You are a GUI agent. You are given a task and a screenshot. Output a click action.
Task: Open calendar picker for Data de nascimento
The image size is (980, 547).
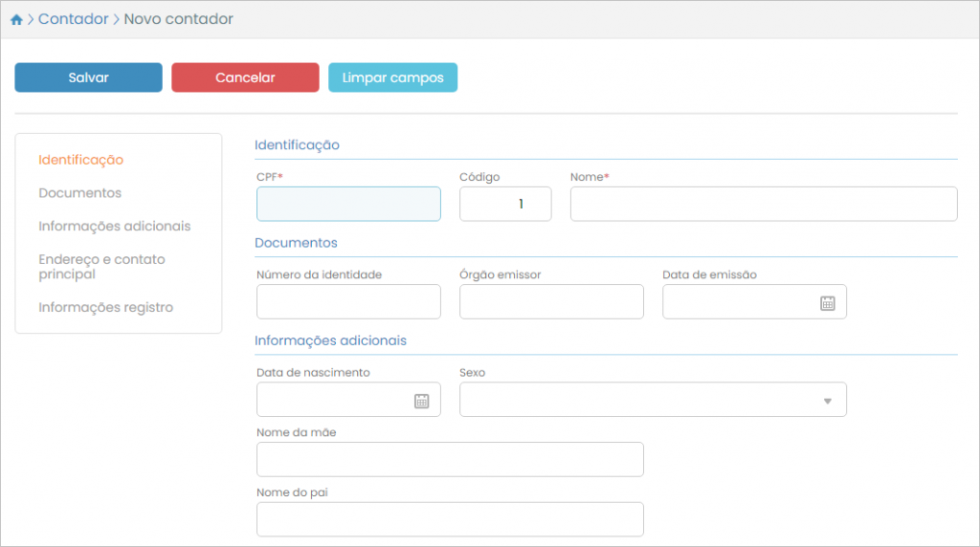point(421,401)
